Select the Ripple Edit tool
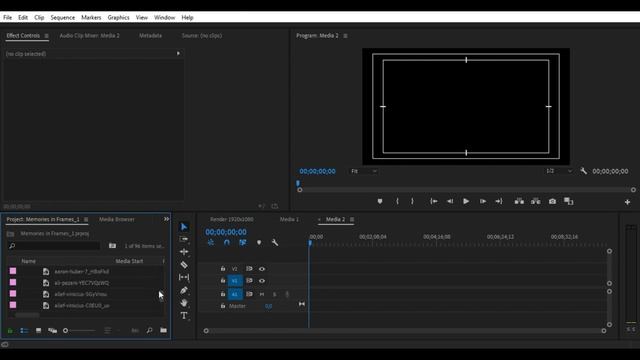This screenshot has height=360, width=640. click(x=184, y=252)
